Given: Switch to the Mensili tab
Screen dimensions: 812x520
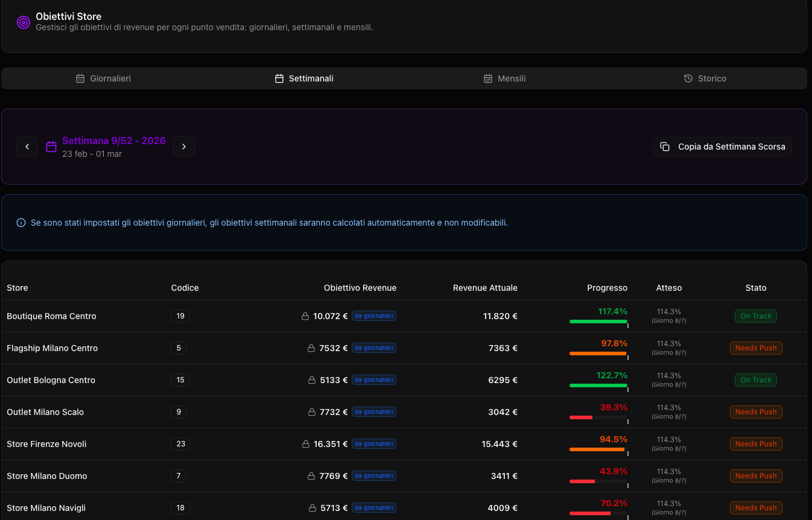Looking at the screenshot, I should pyautogui.click(x=505, y=78).
